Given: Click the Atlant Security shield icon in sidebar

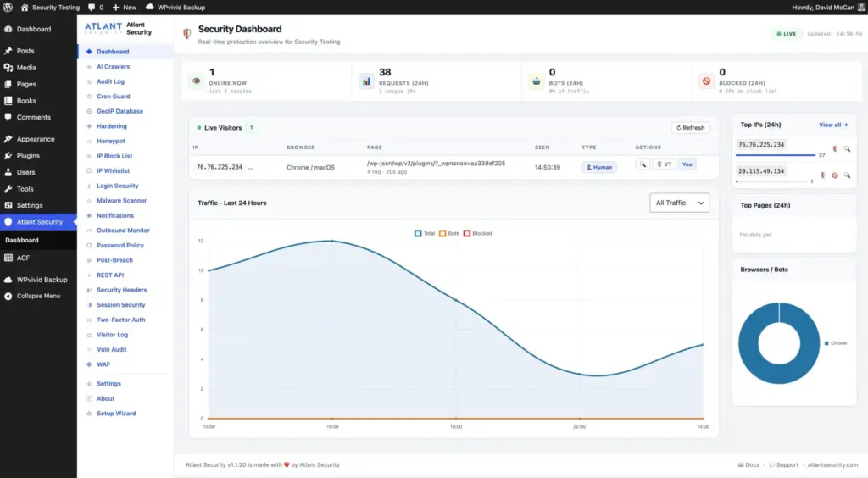Looking at the screenshot, I should pos(8,222).
